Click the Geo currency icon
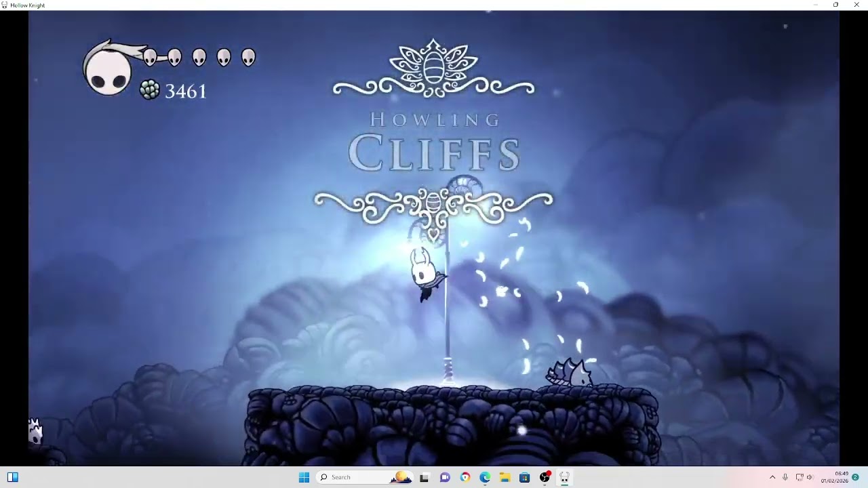The image size is (868, 488). 150,90
